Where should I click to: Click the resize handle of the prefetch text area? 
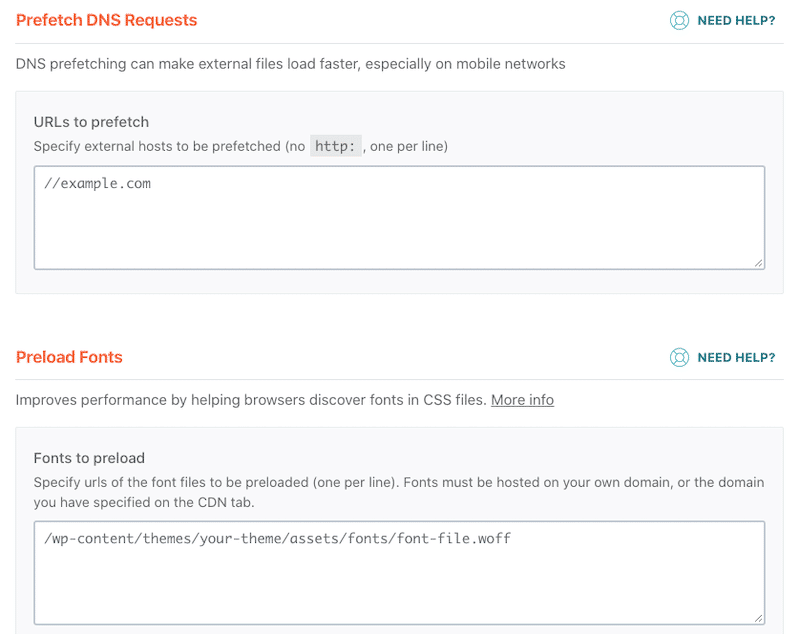(758, 263)
